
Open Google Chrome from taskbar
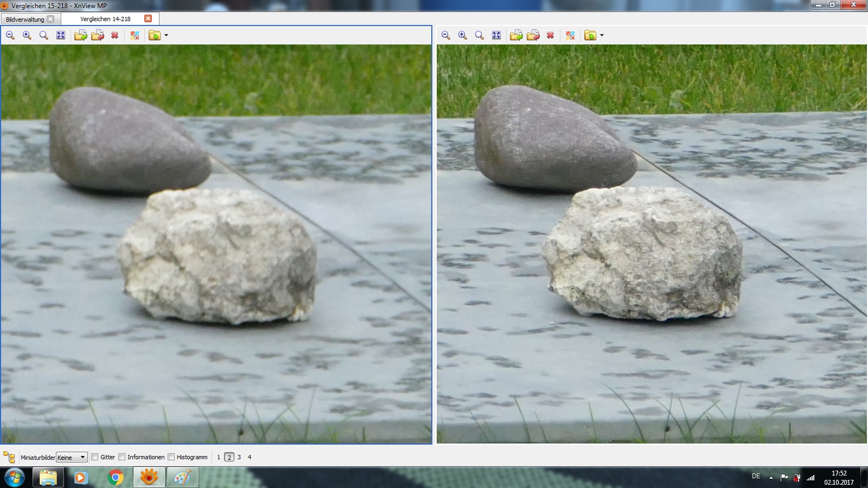click(115, 478)
